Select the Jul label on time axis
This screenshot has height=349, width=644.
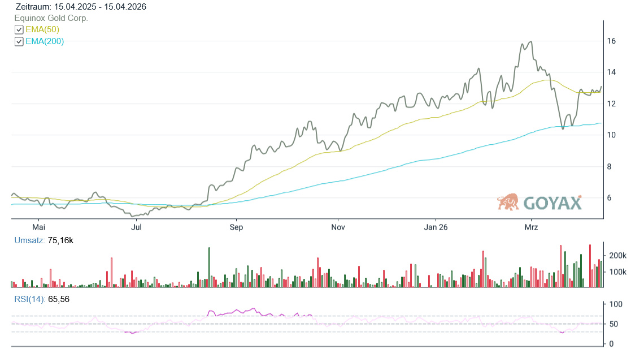tap(136, 227)
